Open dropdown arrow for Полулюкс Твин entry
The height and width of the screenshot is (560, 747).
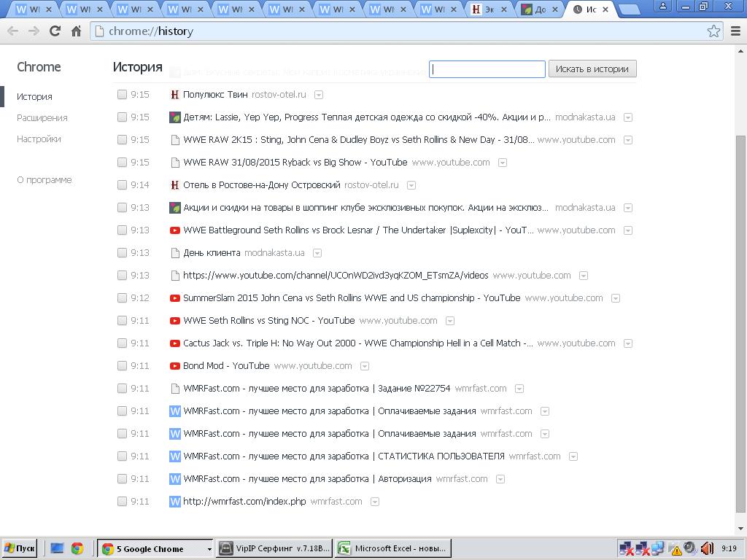[x=319, y=96]
